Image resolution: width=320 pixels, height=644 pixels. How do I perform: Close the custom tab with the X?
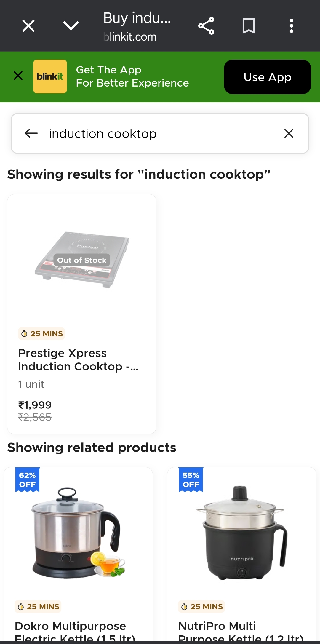[28, 26]
